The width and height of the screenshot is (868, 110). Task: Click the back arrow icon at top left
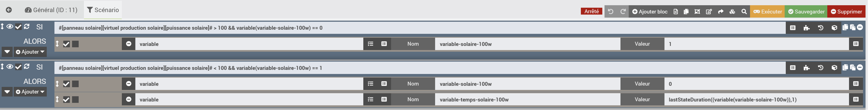click(x=9, y=10)
